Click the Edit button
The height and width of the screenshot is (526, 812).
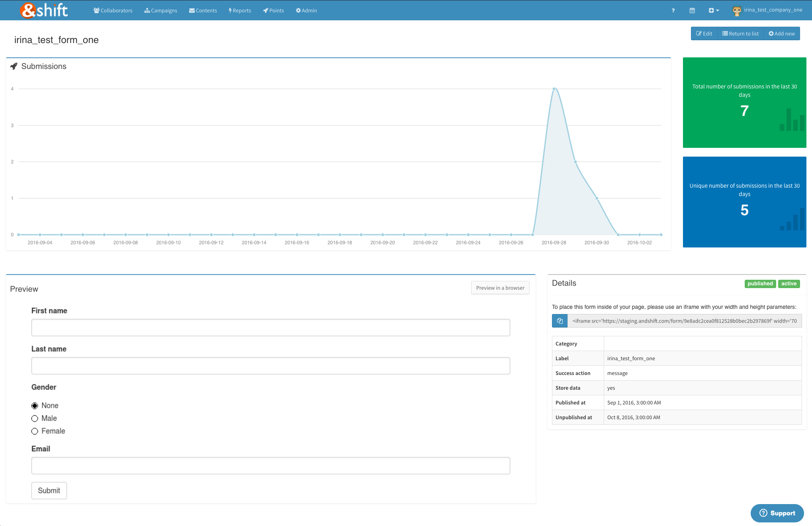[704, 33]
